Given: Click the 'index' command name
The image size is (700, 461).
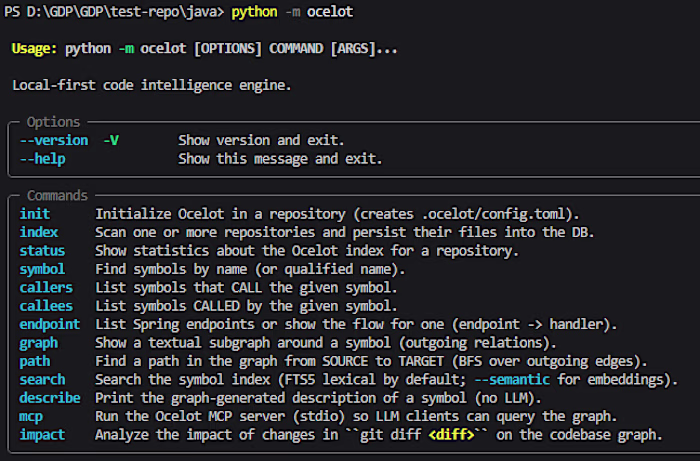Looking at the screenshot, I should coord(38,232).
